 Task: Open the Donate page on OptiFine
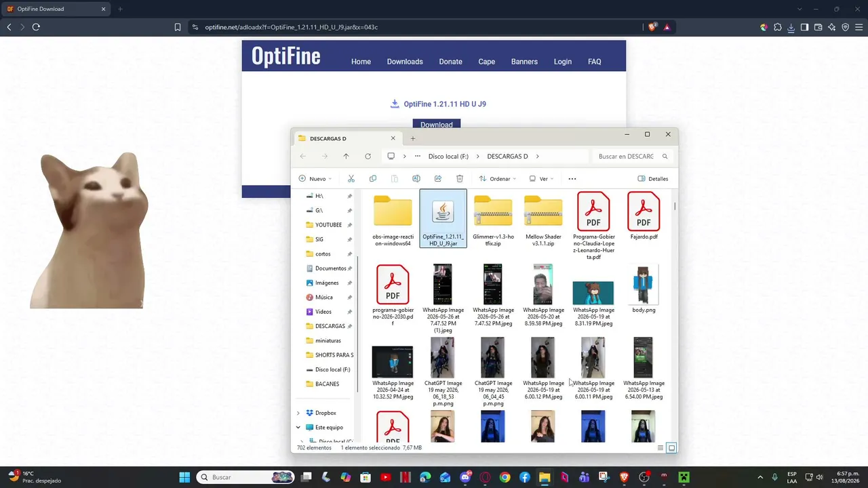[x=450, y=62]
